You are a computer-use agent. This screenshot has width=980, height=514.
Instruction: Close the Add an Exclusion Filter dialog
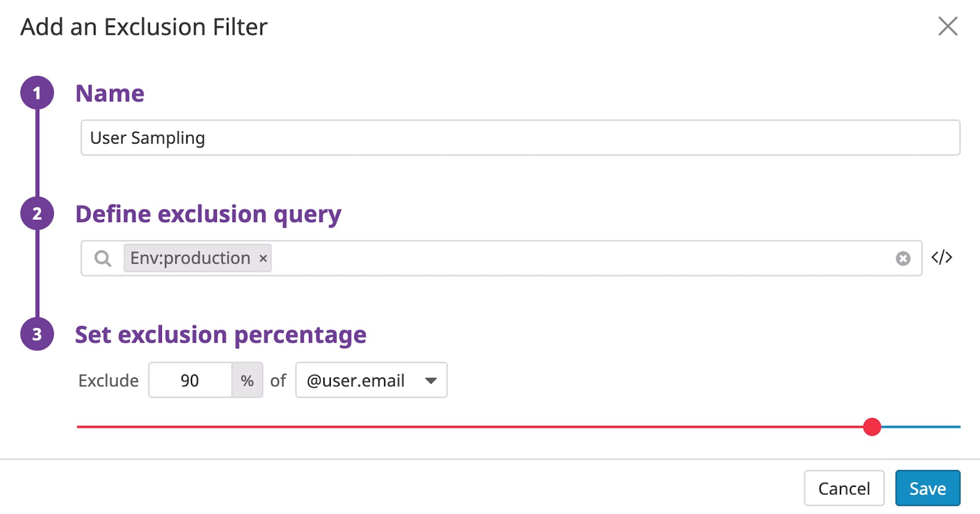(x=948, y=26)
